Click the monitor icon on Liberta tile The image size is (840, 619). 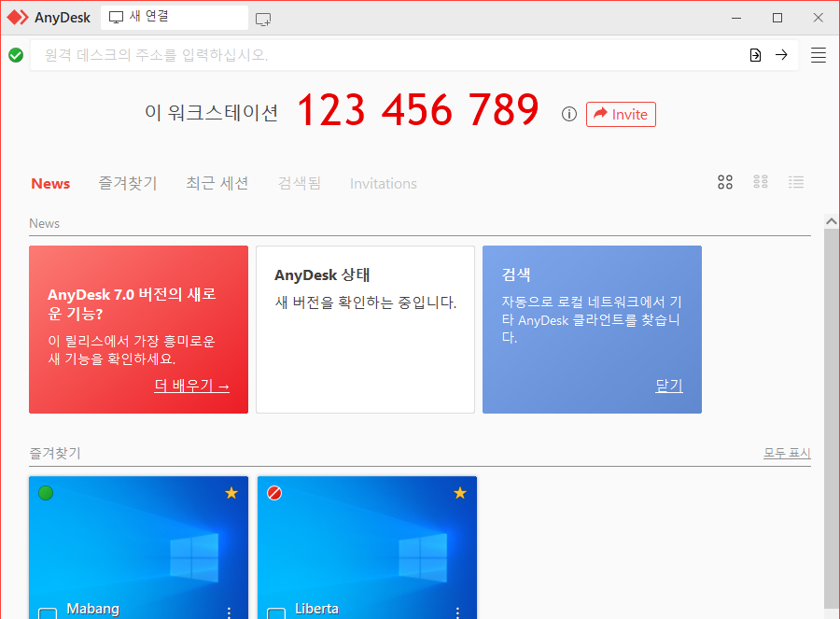pyautogui.click(x=276, y=613)
